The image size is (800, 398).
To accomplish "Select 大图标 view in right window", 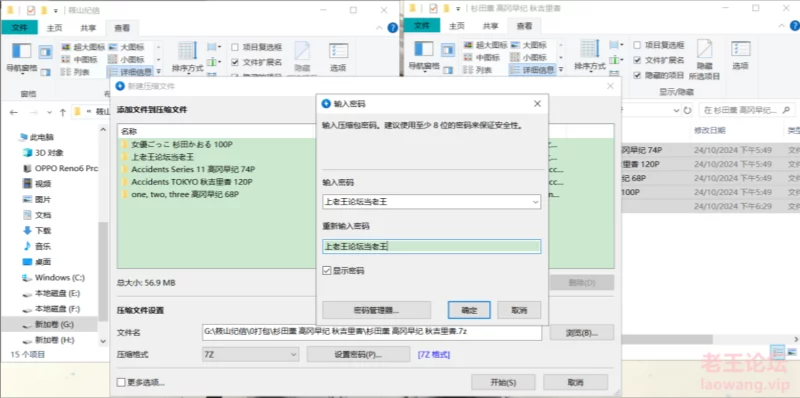I will click(x=529, y=45).
